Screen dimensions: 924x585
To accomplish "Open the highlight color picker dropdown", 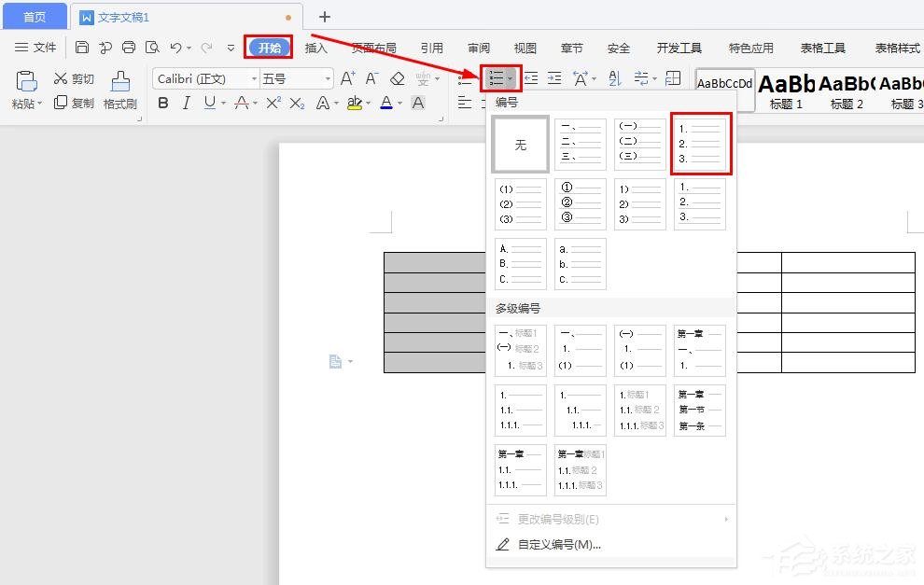I will (x=367, y=103).
